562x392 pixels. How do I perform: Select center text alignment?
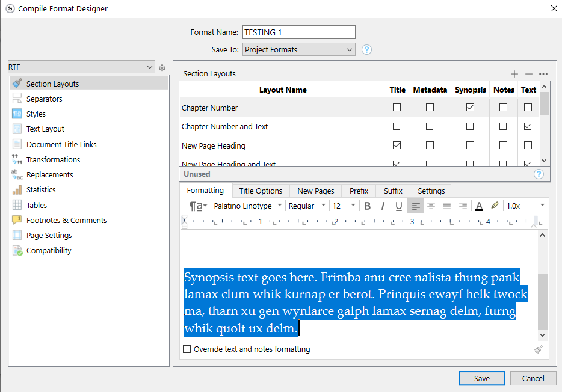431,206
